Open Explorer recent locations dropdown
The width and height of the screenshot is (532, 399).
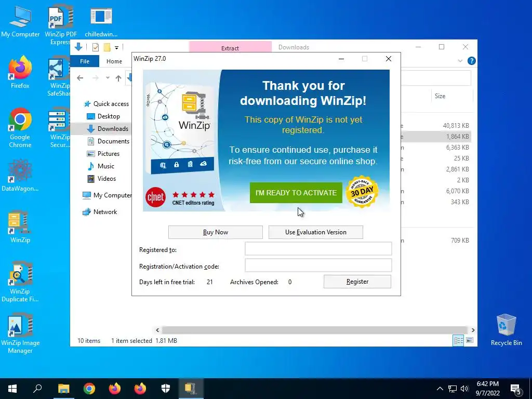tap(108, 78)
